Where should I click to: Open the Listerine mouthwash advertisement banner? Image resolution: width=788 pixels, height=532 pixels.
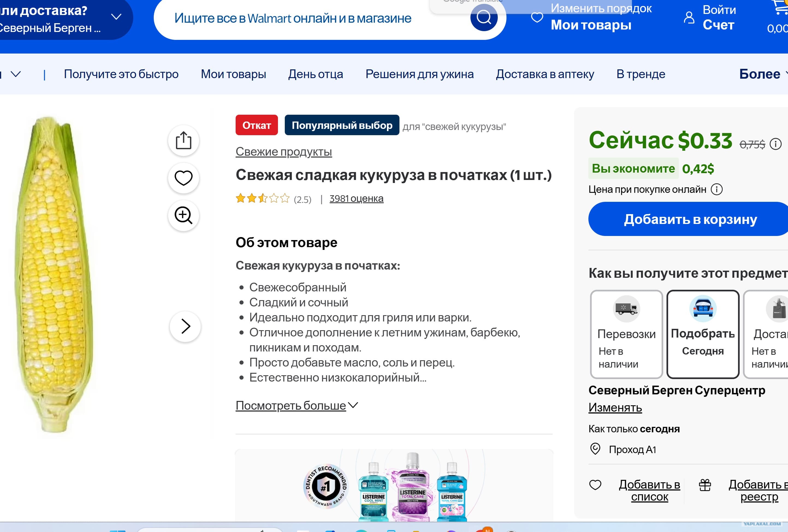(x=394, y=486)
